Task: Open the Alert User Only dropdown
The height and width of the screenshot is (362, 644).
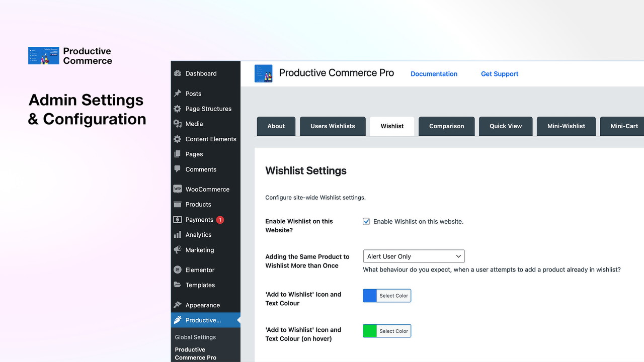Action: pyautogui.click(x=414, y=256)
